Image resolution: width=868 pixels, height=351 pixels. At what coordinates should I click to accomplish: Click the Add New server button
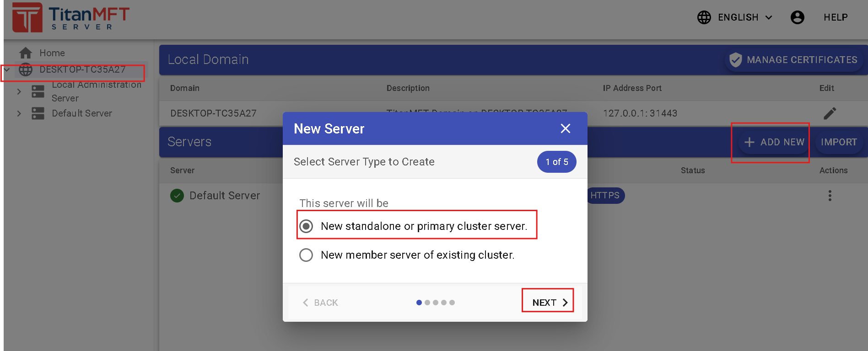tap(774, 142)
